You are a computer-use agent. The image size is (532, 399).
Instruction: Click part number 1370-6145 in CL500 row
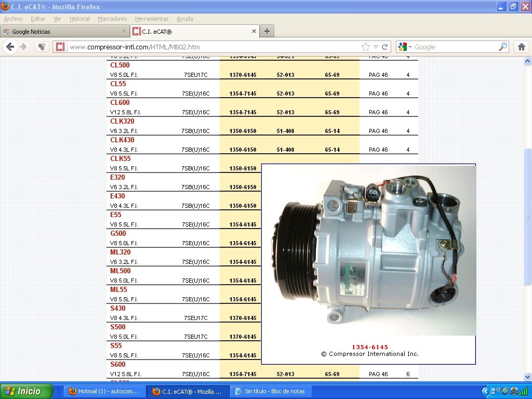(x=243, y=75)
